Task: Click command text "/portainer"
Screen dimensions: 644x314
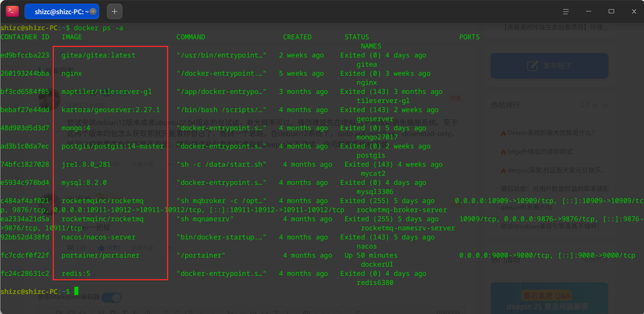Action: pyautogui.click(x=201, y=255)
